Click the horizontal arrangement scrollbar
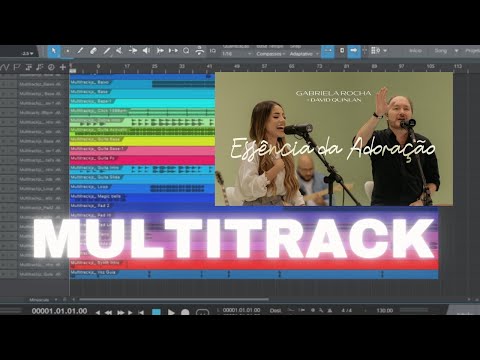The height and width of the screenshot is (360, 480). pos(174,299)
